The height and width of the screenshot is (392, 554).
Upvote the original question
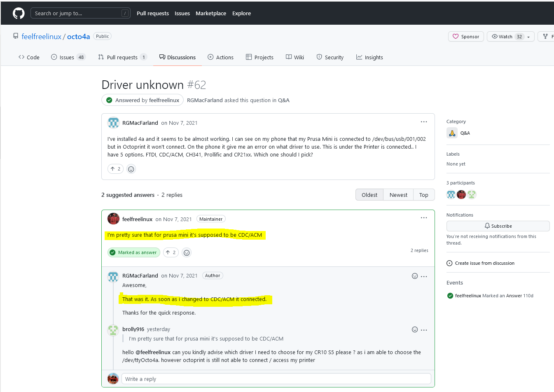[115, 169]
